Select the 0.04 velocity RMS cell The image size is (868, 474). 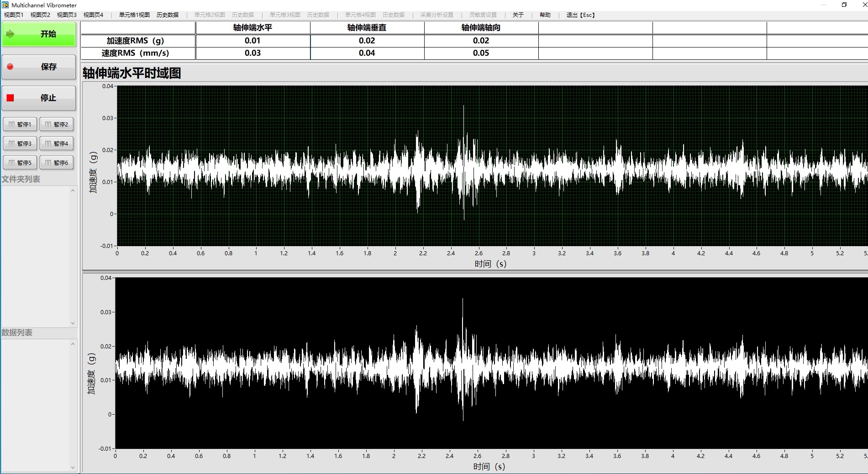(x=367, y=53)
